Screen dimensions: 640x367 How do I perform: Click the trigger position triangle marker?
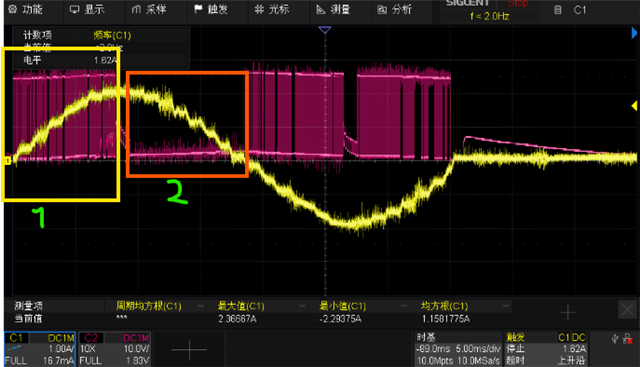(324, 30)
